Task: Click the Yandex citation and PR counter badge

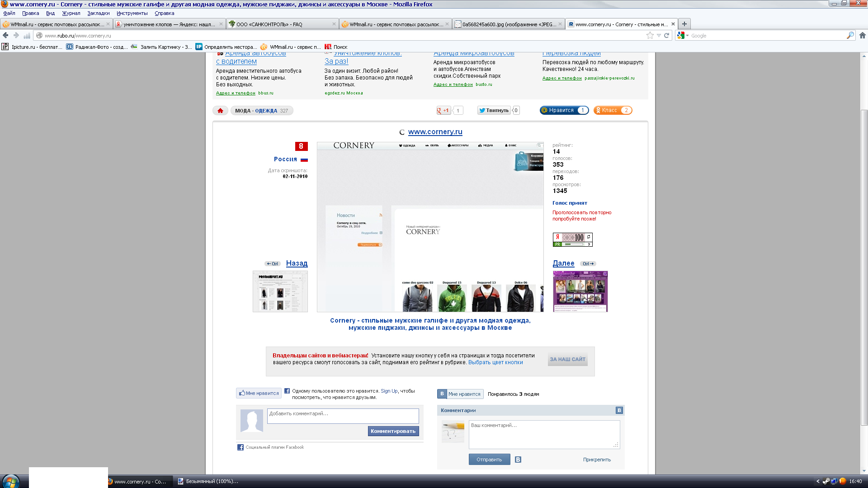Action: click(572, 239)
